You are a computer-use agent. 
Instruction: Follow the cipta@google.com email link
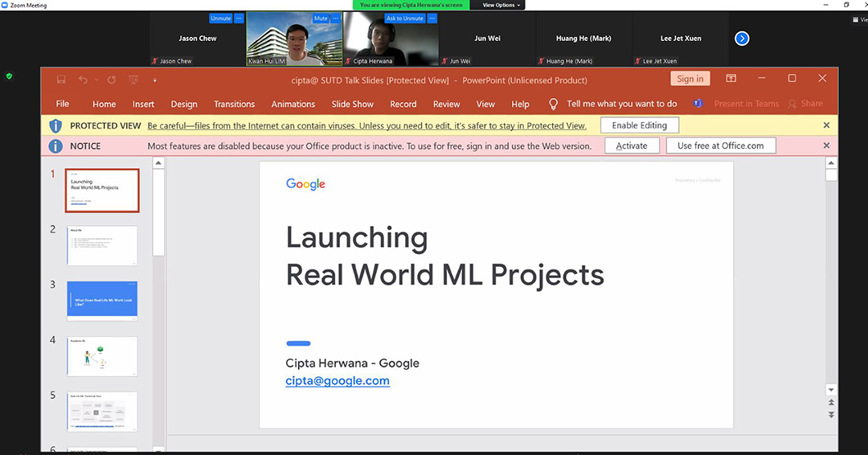(338, 381)
